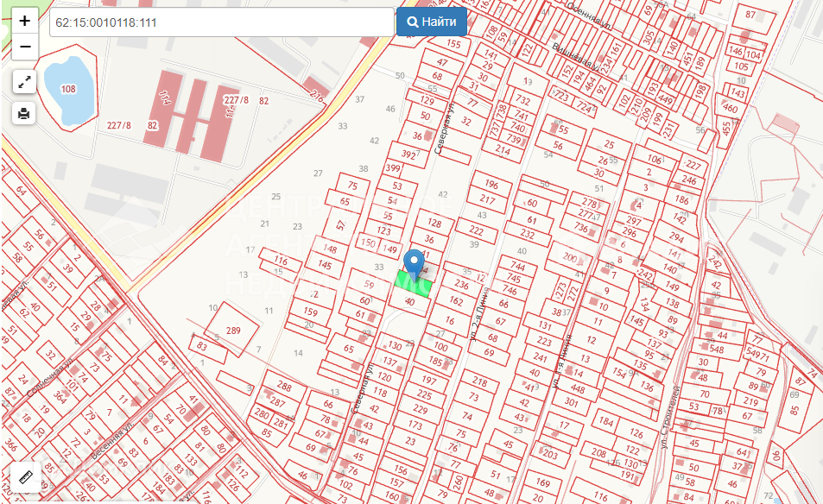Select parcel labeled 246
Viewport: 823px width, 504px height.
point(688,180)
